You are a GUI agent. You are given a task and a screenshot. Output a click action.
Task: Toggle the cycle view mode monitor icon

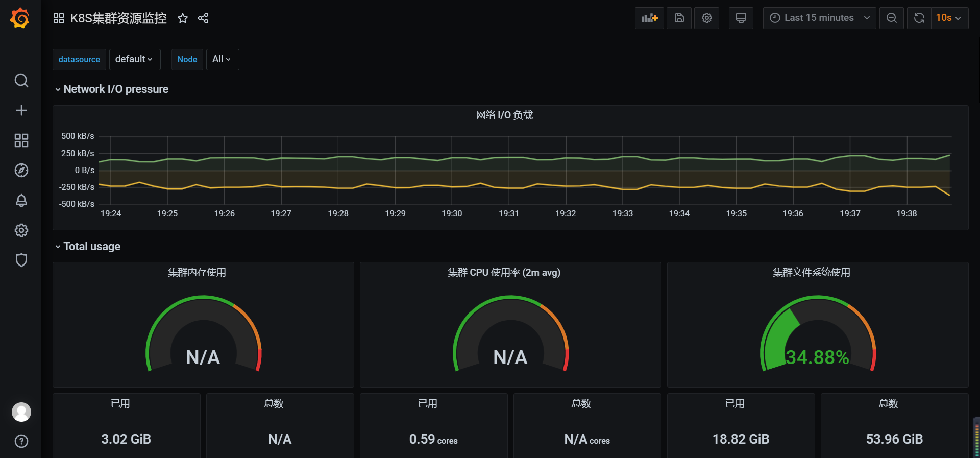click(x=741, y=18)
